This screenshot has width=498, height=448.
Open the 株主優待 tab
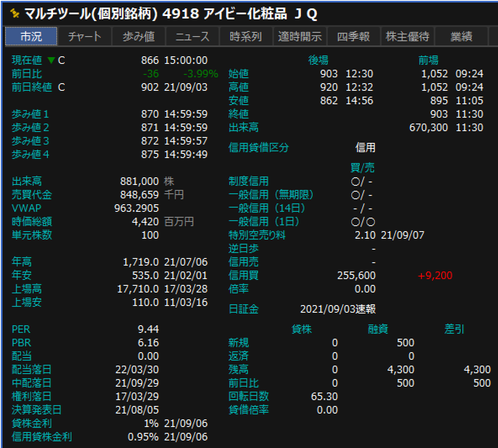pyautogui.click(x=407, y=37)
